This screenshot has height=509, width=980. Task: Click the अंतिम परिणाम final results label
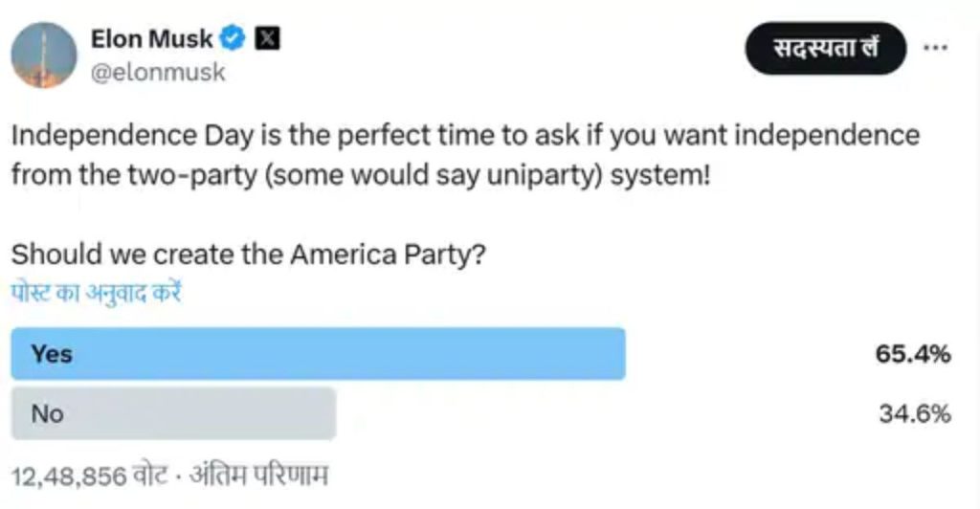[x=272, y=476]
